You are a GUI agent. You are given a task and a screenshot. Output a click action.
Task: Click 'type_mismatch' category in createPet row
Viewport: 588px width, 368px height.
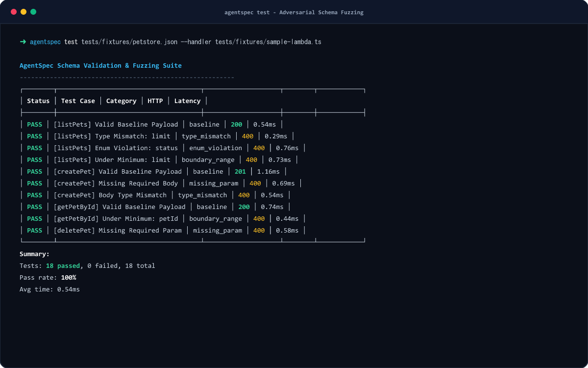pyautogui.click(x=202, y=195)
